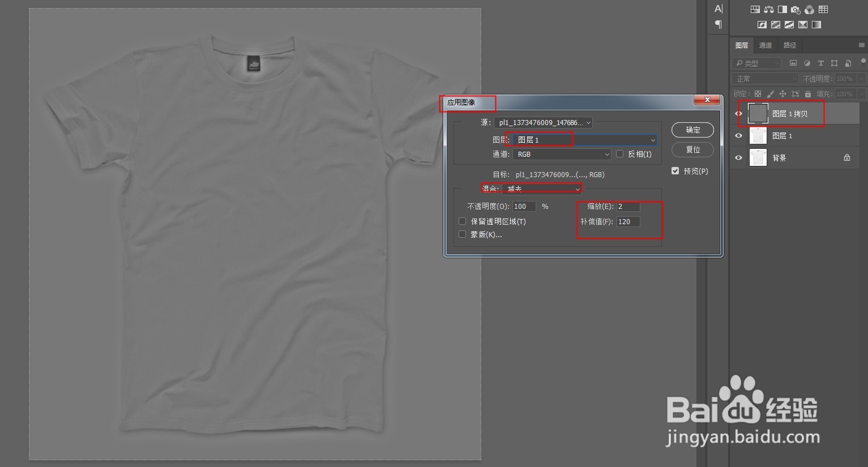
Task: Open the 不透明度 opacity slider control
Action: point(861,78)
